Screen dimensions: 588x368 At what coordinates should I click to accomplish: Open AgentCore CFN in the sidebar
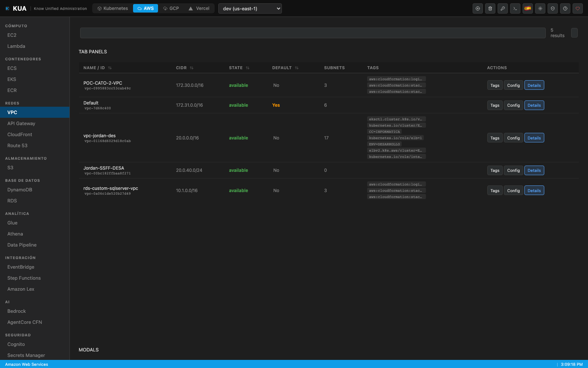pyautogui.click(x=35, y=322)
